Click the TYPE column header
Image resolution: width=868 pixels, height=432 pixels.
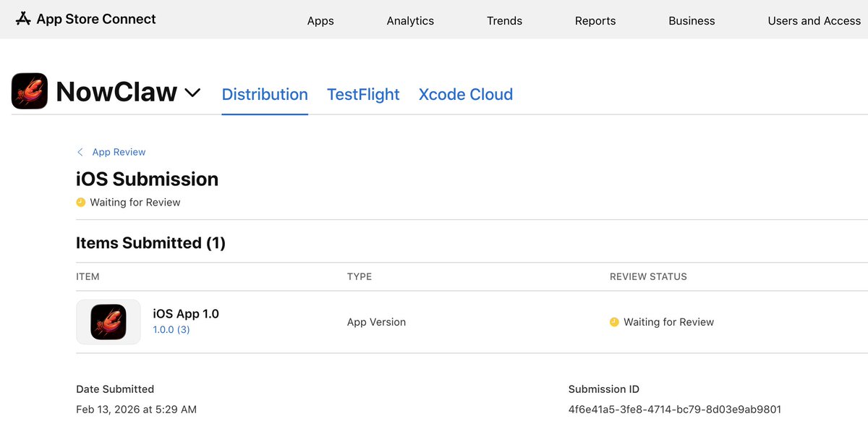(359, 276)
